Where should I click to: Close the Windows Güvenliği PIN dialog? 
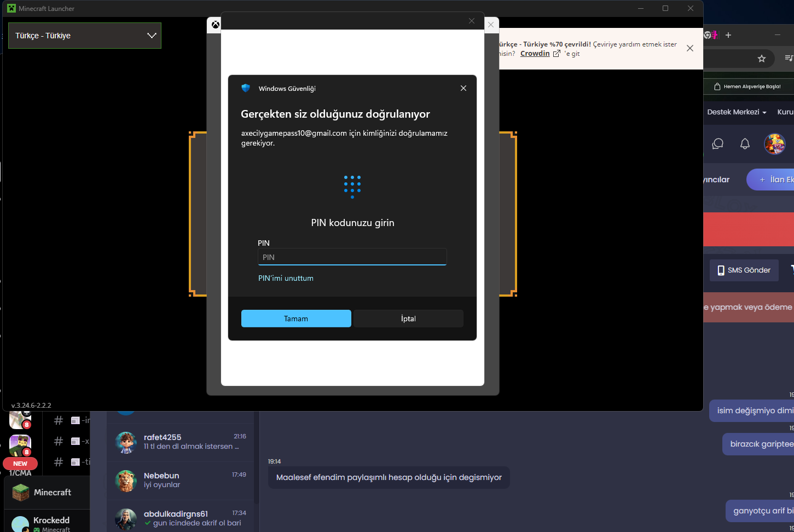click(x=463, y=88)
